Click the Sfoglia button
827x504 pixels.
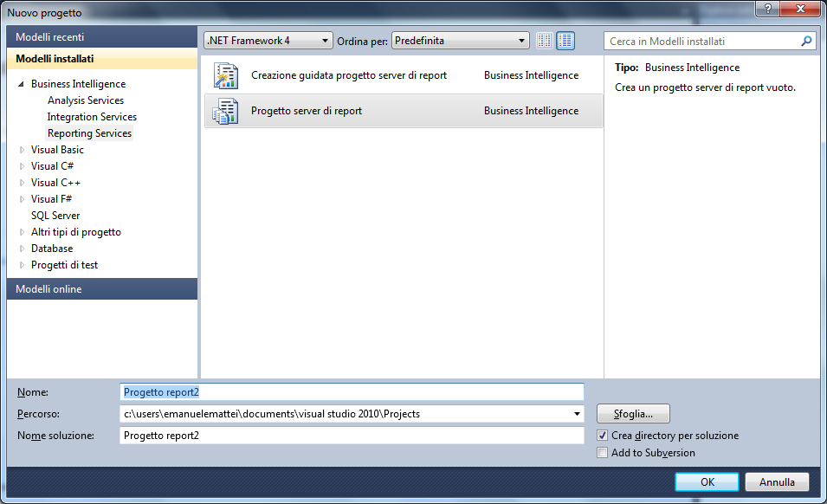tap(633, 414)
